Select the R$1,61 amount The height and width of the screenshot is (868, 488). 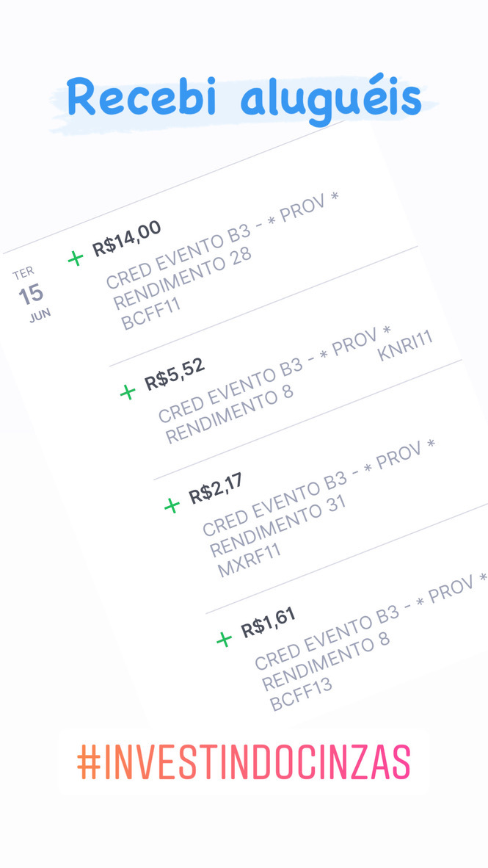(269, 623)
